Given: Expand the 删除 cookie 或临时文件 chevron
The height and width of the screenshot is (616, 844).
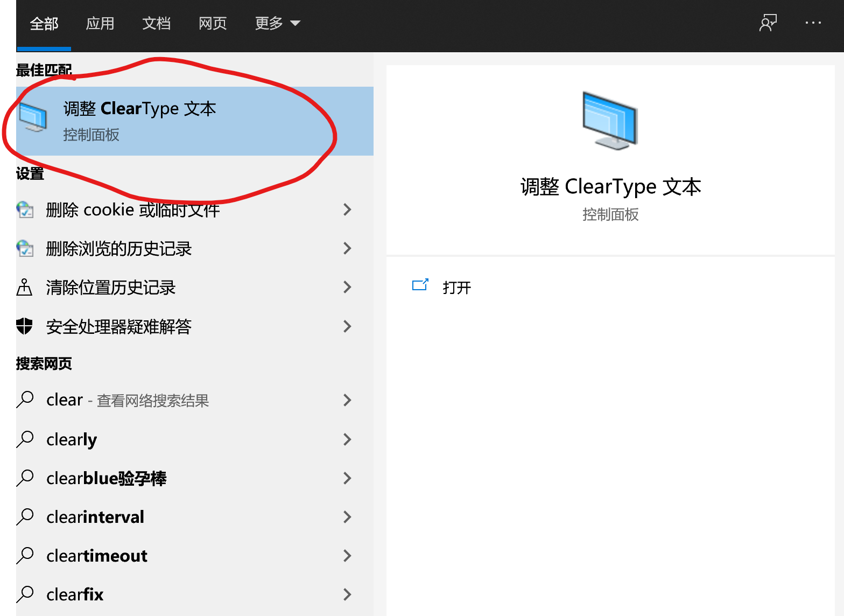Looking at the screenshot, I should click(347, 209).
